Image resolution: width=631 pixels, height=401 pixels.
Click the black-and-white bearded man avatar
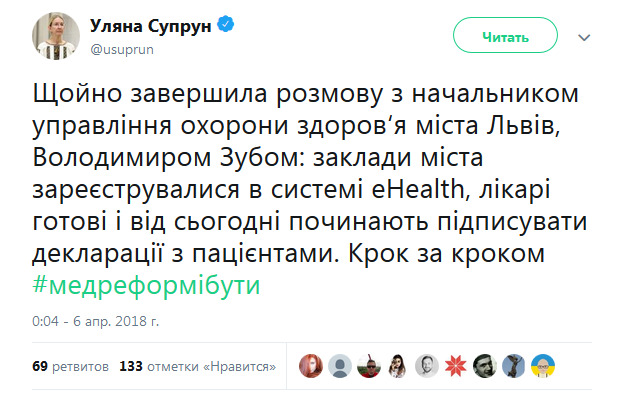coord(427,366)
